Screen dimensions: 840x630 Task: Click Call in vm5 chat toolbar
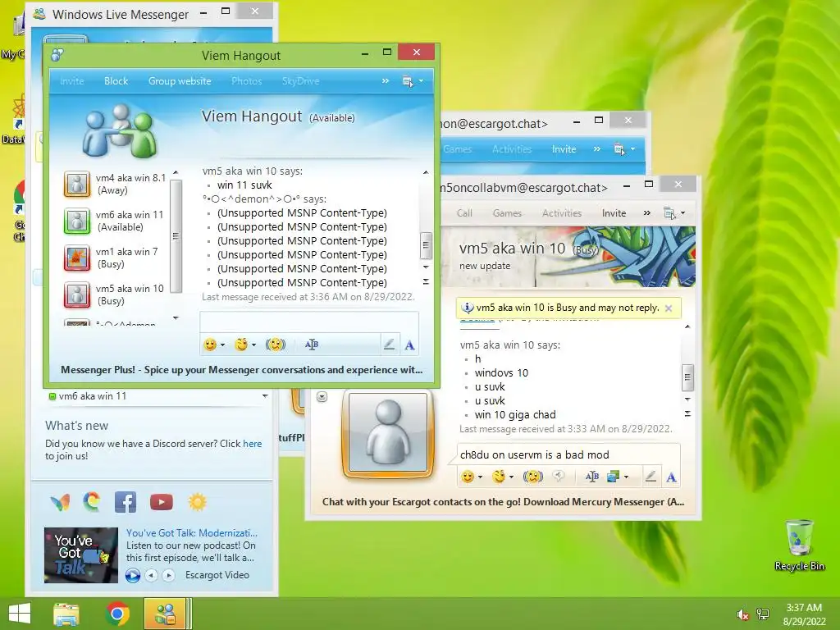pos(464,213)
